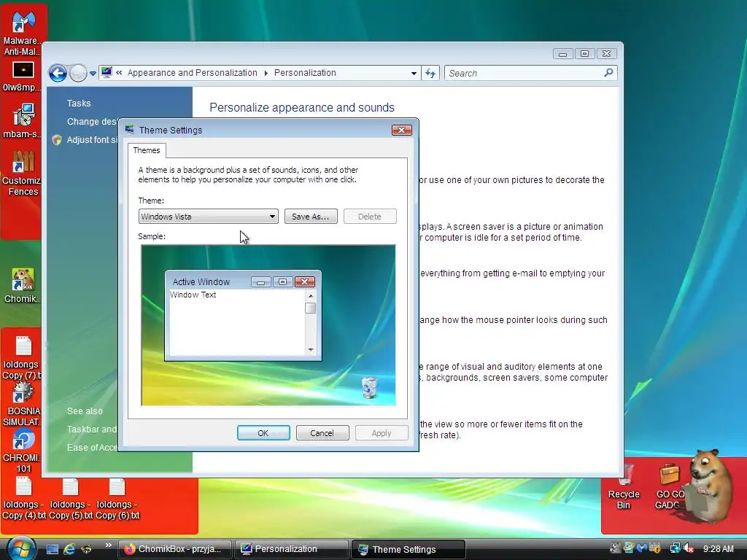This screenshot has height=560, width=747.
Task: Open the Theme dropdown showing Windows Vista
Action: tap(208, 216)
